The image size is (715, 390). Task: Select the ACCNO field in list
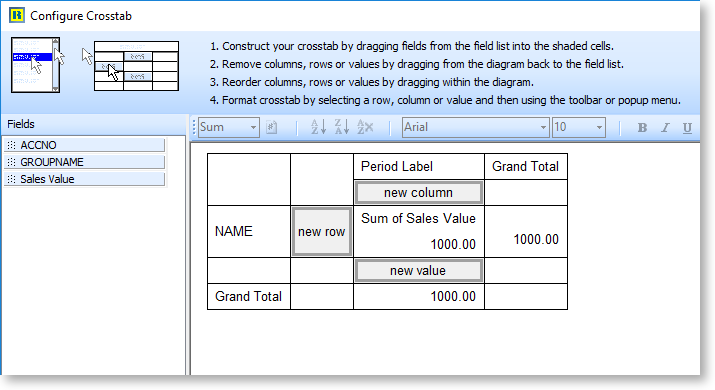point(85,145)
